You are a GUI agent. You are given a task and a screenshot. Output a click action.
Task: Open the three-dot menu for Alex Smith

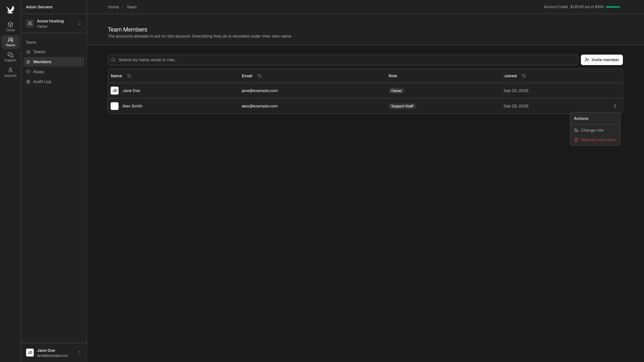click(x=615, y=106)
